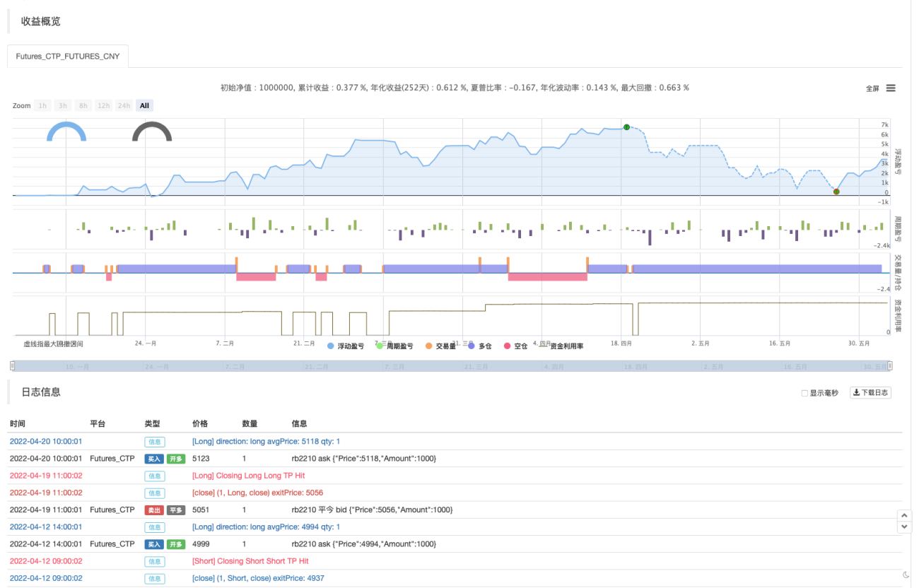919x588 pixels.
Task: Toggle the 浮动盈亏 legend series
Action: tap(346, 346)
